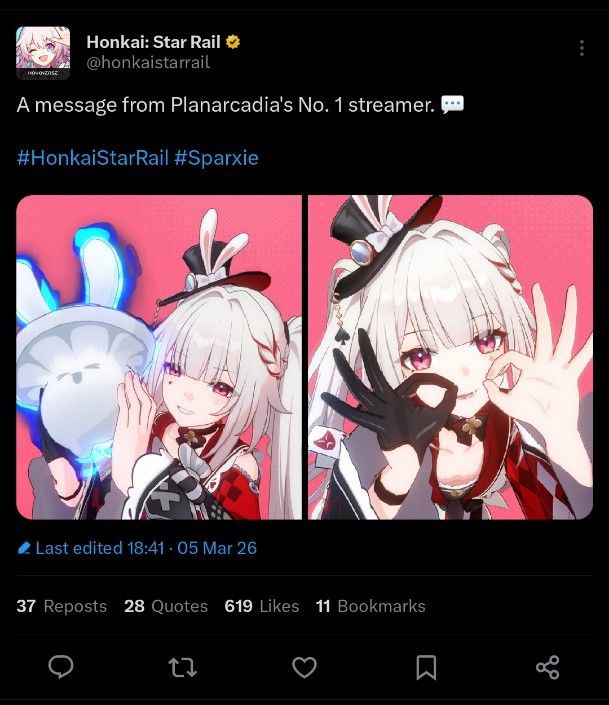View the 28 Quotes list
The width and height of the screenshot is (609, 705).
(x=166, y=606)
